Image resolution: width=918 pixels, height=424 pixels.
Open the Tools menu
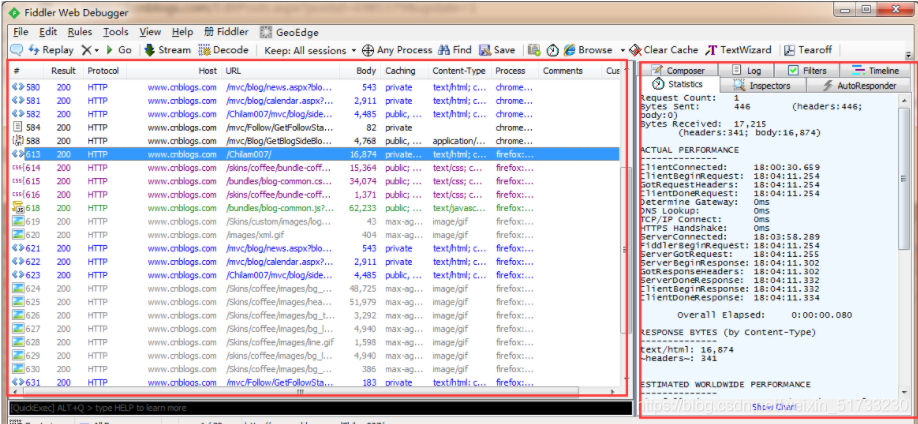point(116,32)
